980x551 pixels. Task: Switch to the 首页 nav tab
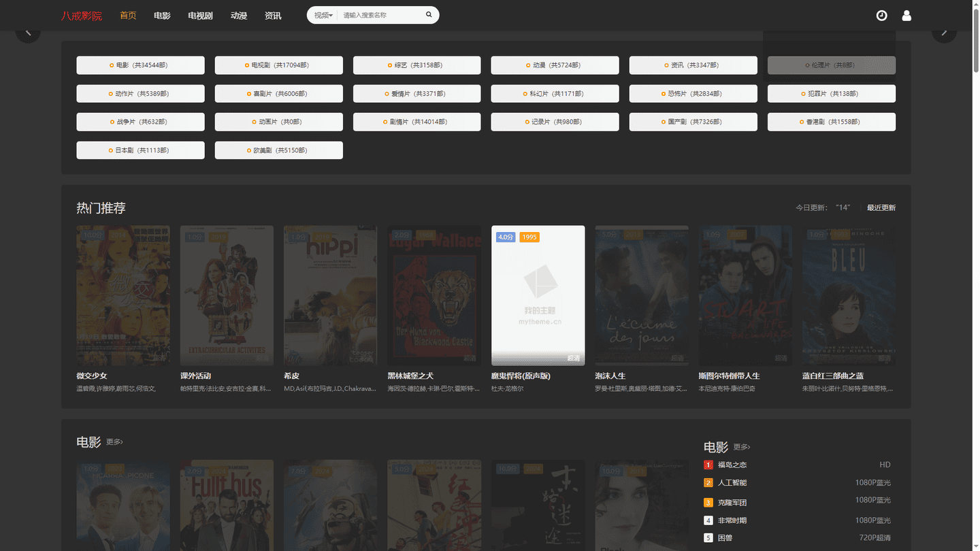click(x=128, y=15)
